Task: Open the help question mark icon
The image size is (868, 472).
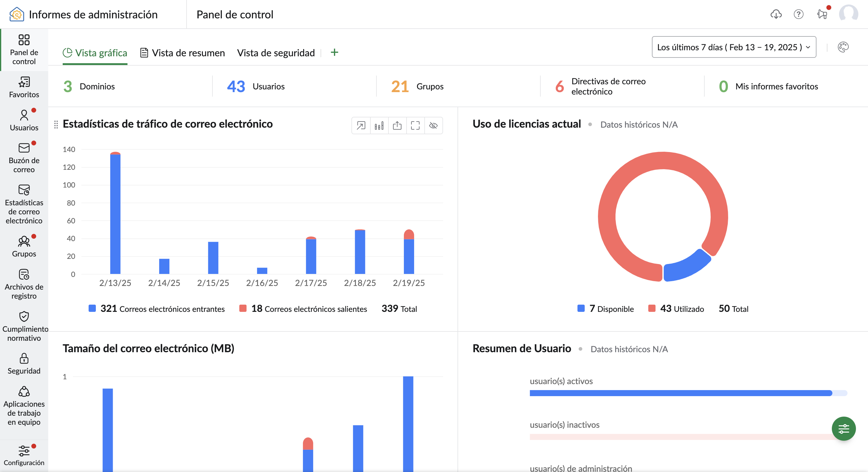Action: [799, 14]
